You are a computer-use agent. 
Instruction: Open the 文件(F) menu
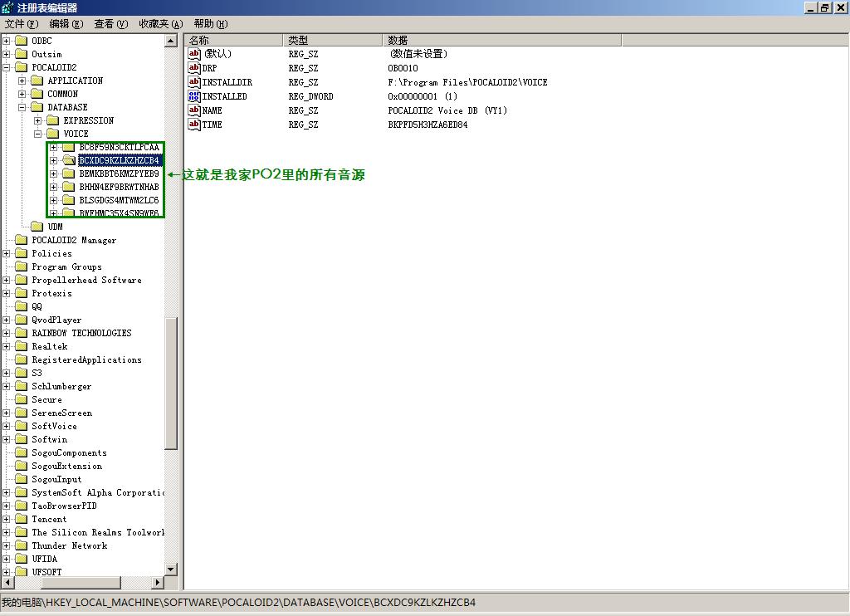22,24
